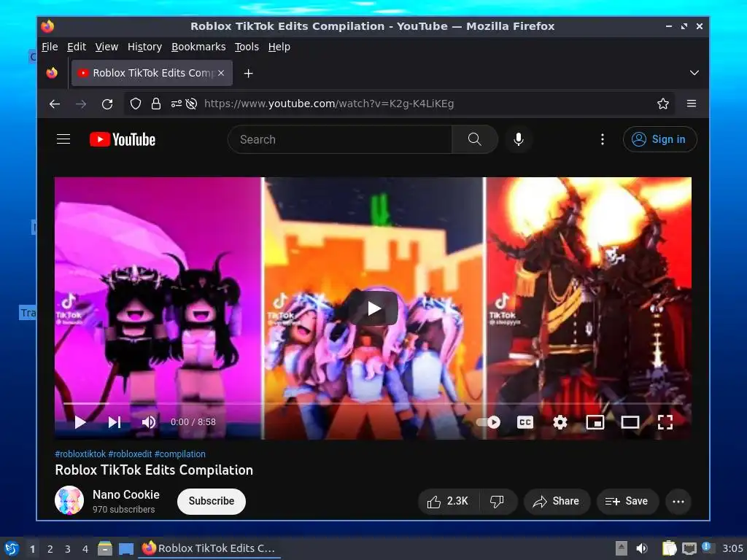Open the YouTube guide hamburger menu
The height and width of the screenshot is (560, 747).
[63, 139]
